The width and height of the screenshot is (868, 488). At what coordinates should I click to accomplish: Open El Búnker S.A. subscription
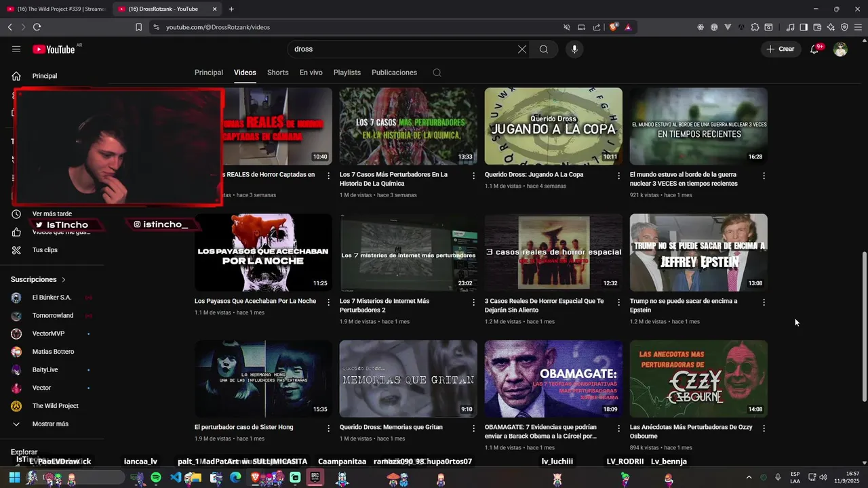tap(52, 298)
